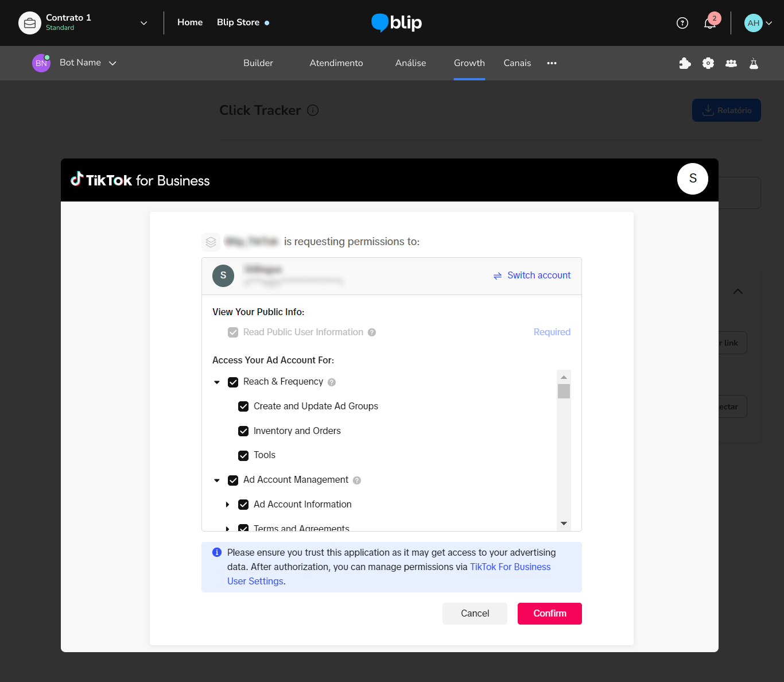The height and width of the screenshot is (682, 784).
Task: Expand the user account chevron
Action: click(x=769, y=23)
